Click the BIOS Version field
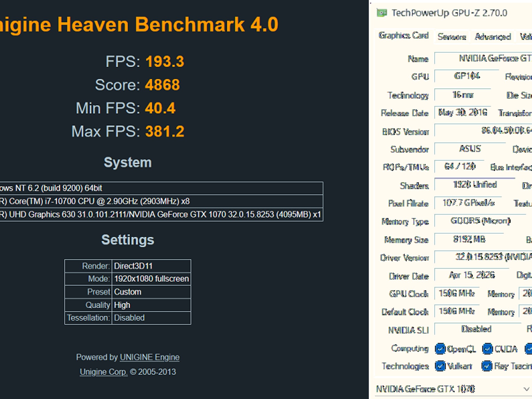The height and width of the screenshot is (399, 532). pos(483,131)
